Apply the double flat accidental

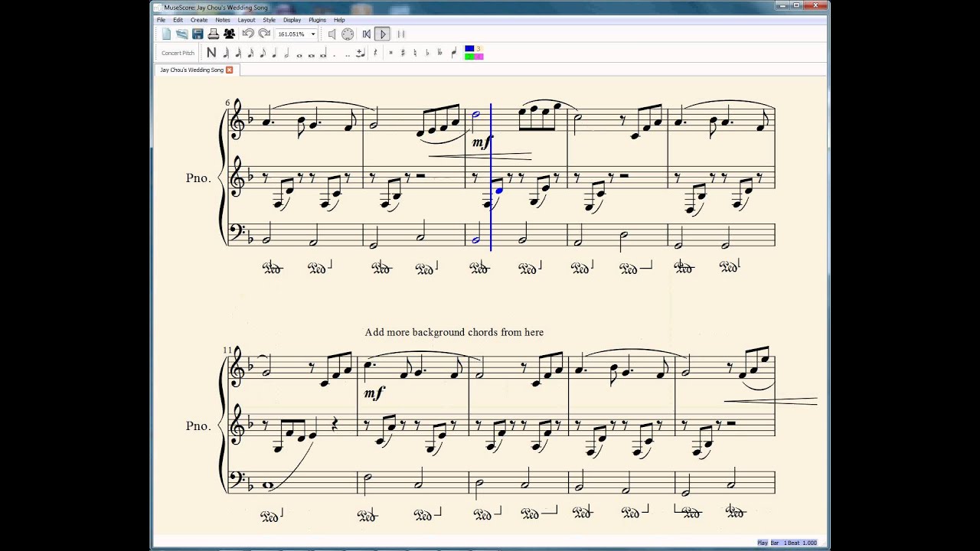click(x=439, y=53)
